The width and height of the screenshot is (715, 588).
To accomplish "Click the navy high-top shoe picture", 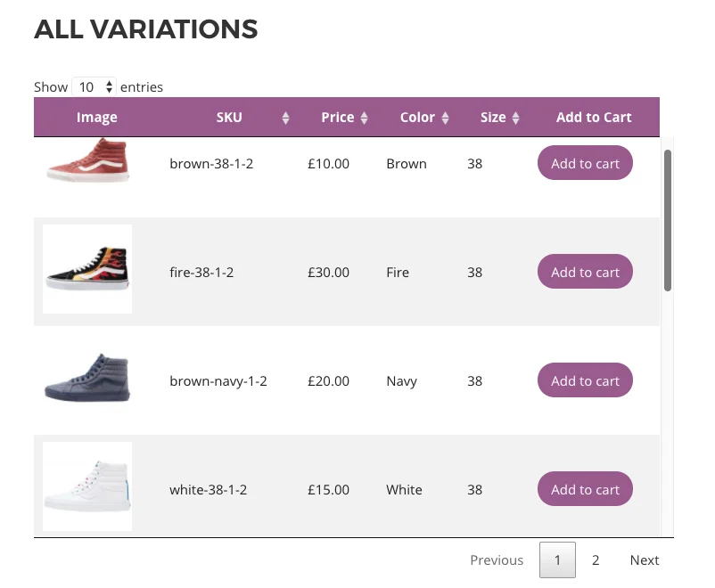I will [86, 380].
